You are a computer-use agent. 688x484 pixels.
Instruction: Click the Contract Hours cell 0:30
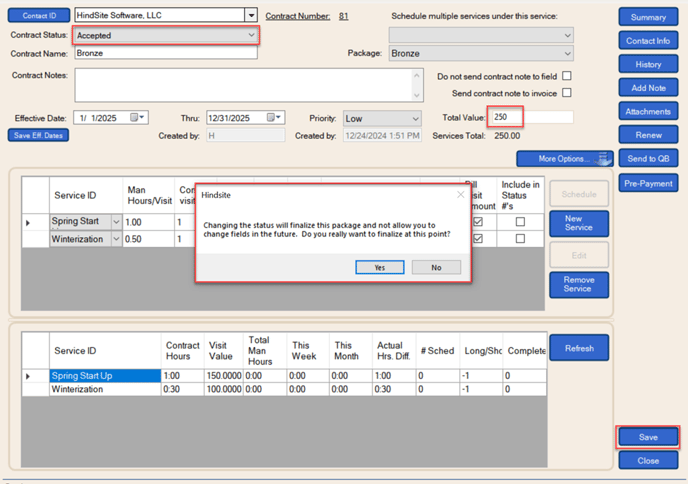coord(183,389)
